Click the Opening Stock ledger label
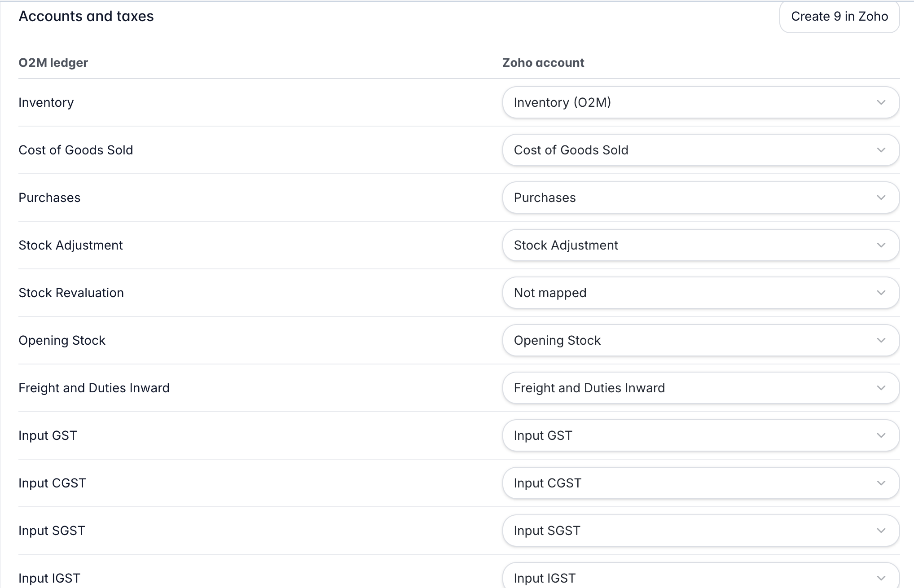The image size is (914, 588). tap(62, 341)
